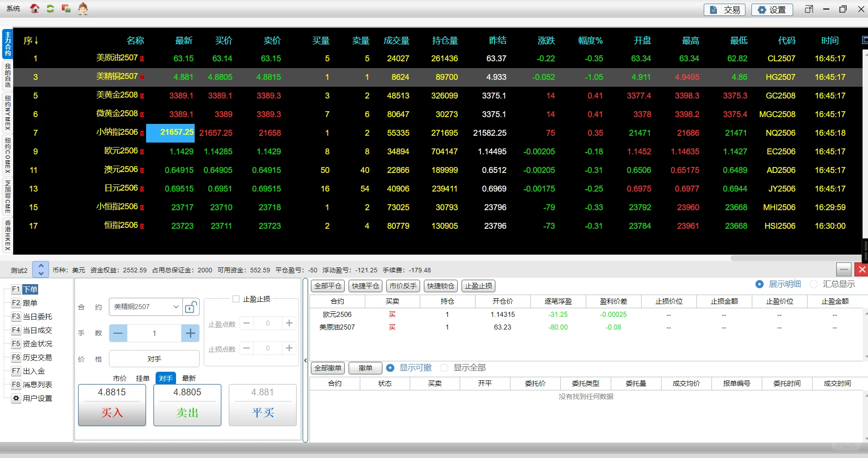This screenshot has height=458, width=868.
Task: Click the layout icon at quote table corner
Action: tap(864, 40)
